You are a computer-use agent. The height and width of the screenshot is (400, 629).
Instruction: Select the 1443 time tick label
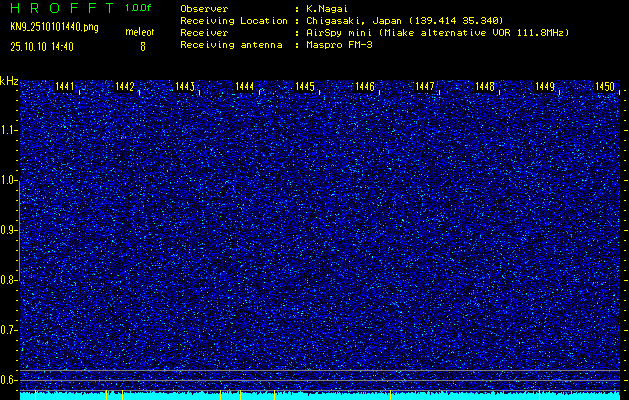(185, 87)
